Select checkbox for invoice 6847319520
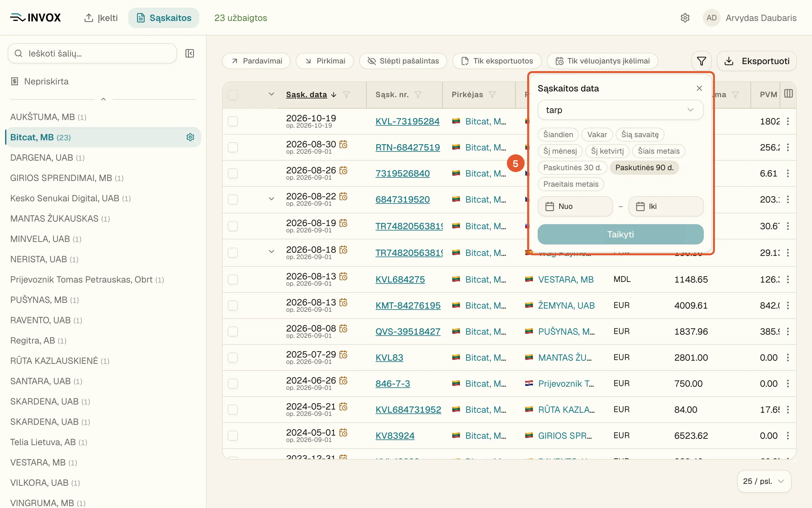 pyautogui.click(x=233, y=200)
